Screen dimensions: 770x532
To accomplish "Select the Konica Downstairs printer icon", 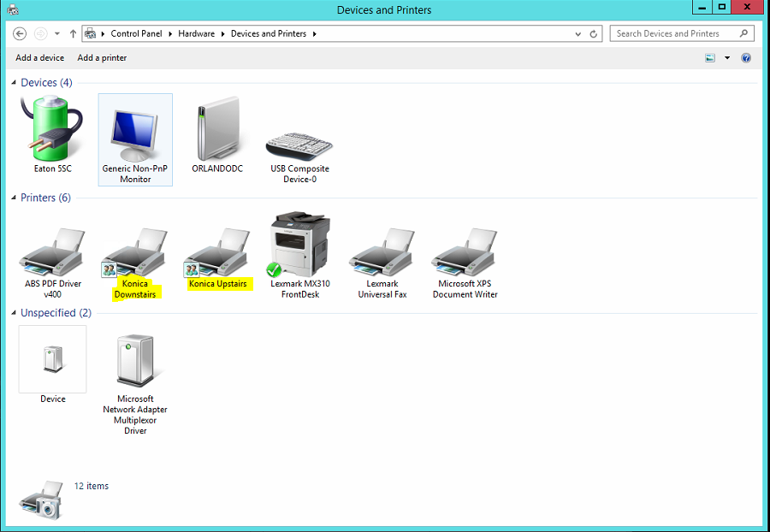I will coord(135,251).
